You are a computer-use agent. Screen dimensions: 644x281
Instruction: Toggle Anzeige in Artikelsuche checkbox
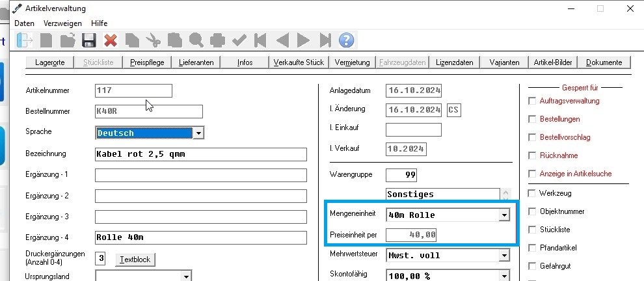point(532,174)
